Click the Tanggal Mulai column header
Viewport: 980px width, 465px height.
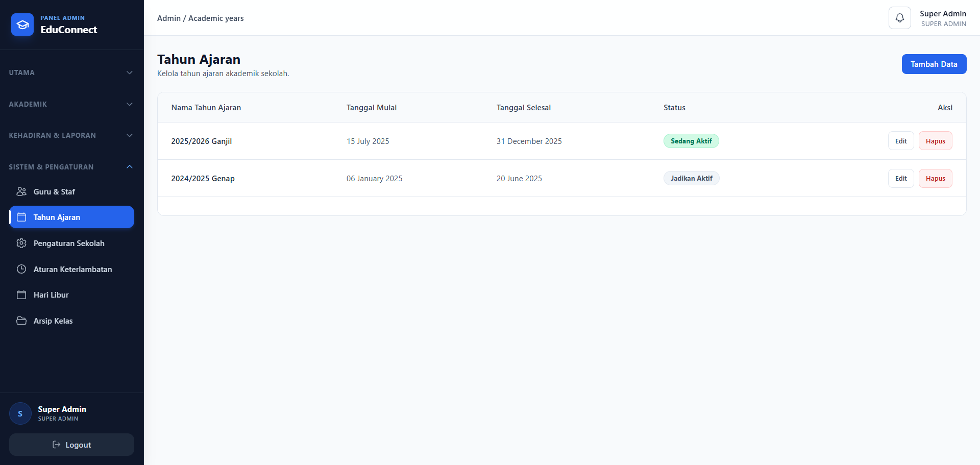372,108
